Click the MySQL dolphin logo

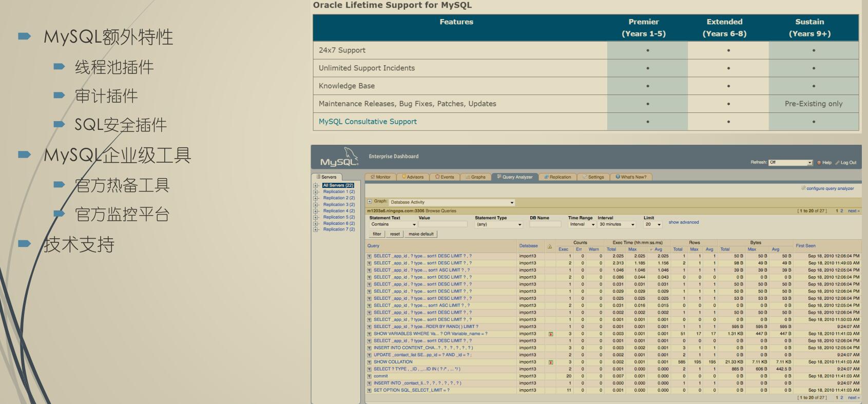click(339, 157)
